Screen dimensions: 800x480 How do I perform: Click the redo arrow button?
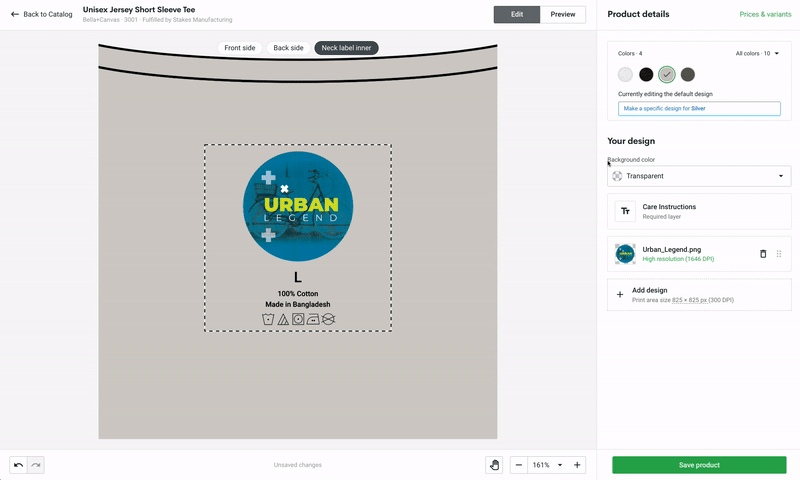coord(36,465)
